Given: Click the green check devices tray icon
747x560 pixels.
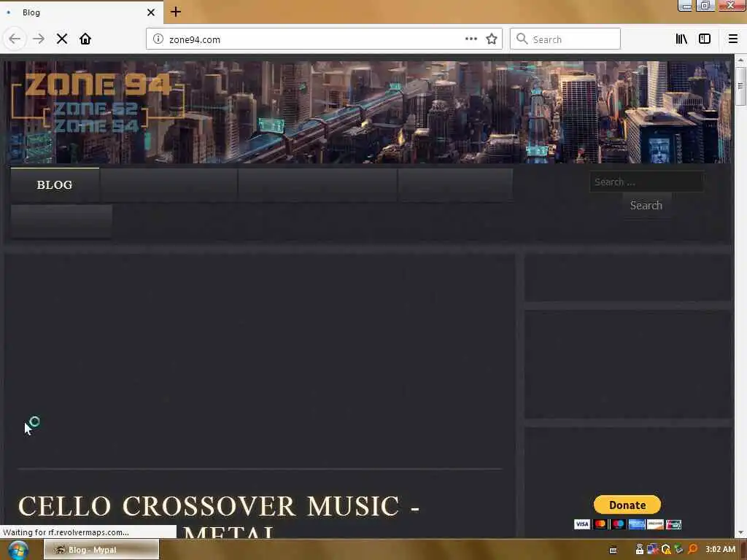Looking at the screenshot, I should pyautogui.click(x=679, y=550).
